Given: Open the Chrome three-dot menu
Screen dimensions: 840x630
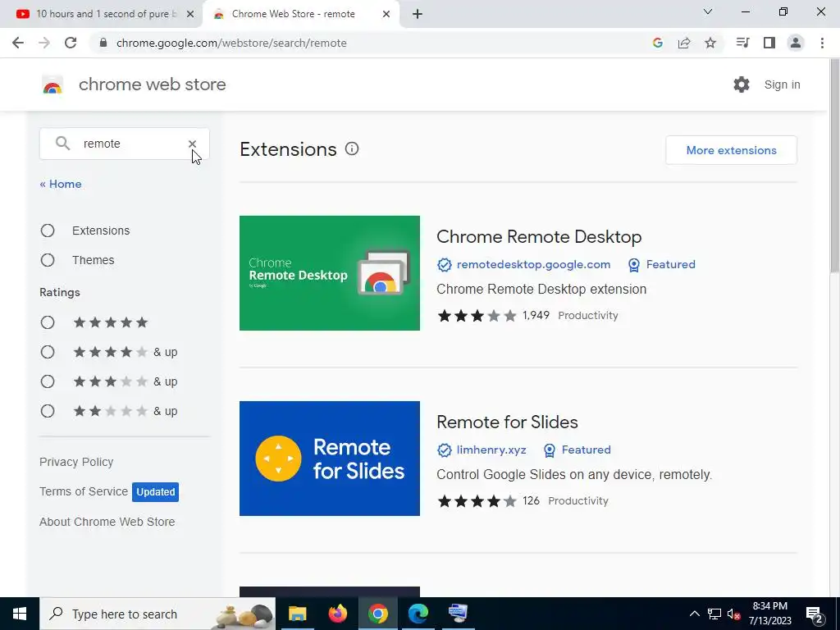Looking at the screenshot, I should 822,43.
